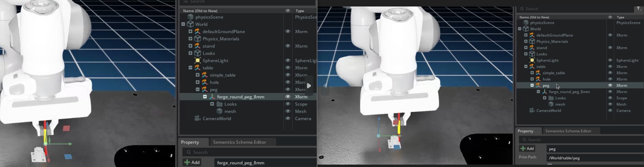Click the World prim icon in left panel
This screenshot has height=167, width=644.
click(x=190, y=24)
